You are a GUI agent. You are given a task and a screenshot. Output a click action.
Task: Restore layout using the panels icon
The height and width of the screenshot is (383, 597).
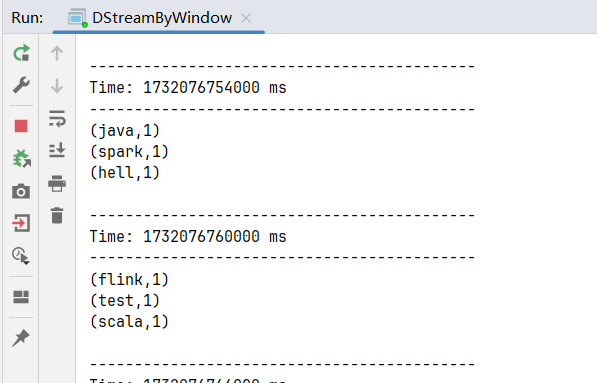pos(21,297)
